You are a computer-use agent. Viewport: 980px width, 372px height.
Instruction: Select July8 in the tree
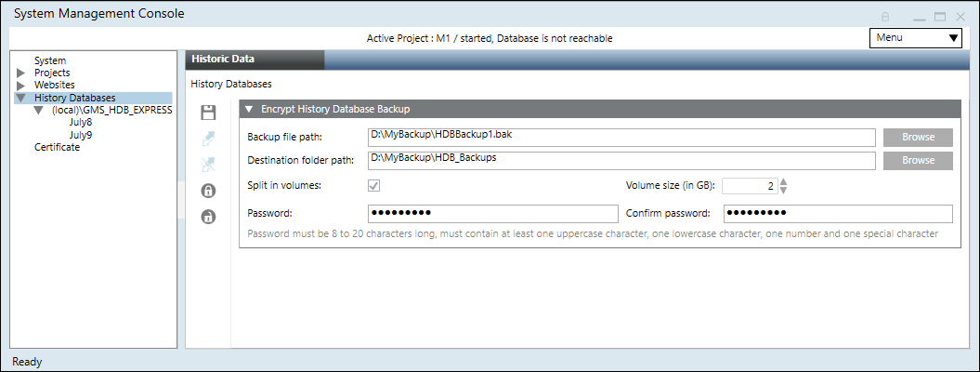point(81,122)
